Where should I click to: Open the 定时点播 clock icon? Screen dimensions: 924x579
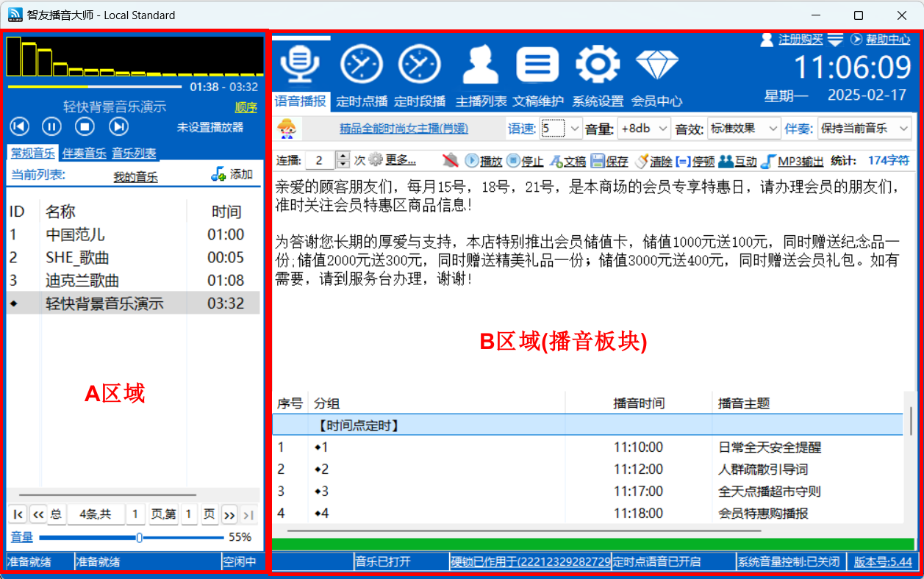tap(361, 65)
